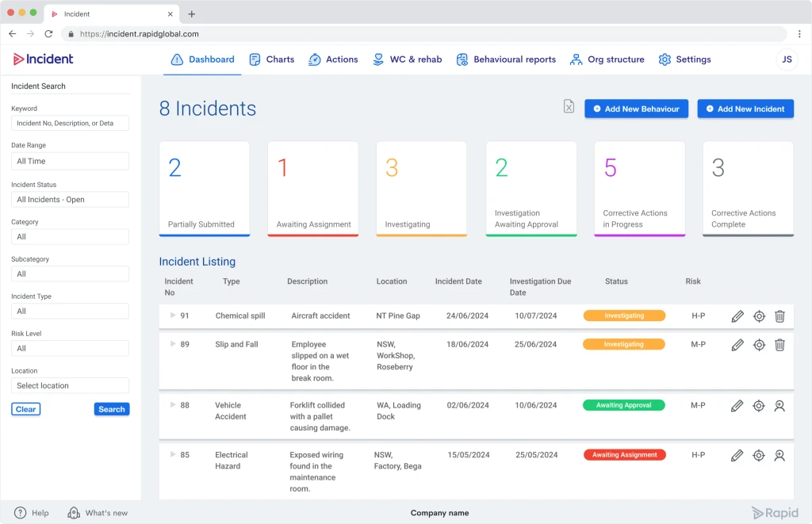The image size is (812, 524).
Task: Open target icon for incident 91
Action: [759, 316]
